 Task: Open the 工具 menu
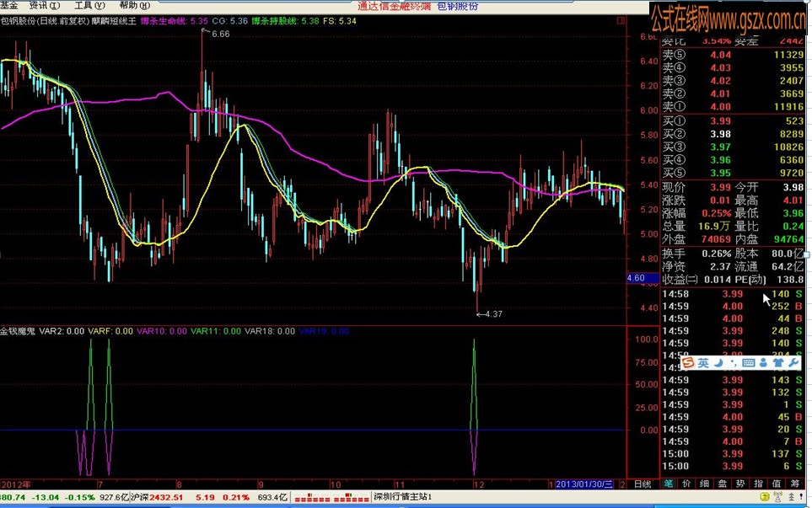coord(89,5)
